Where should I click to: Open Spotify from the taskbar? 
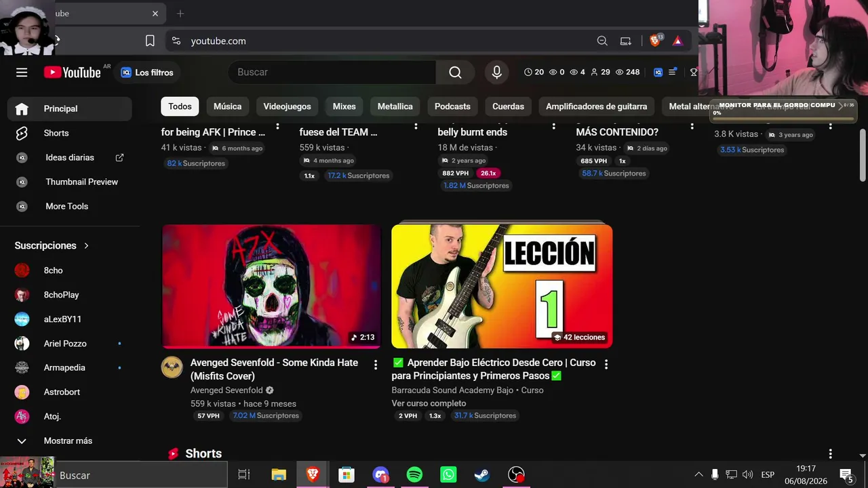(x=414, y=474)
